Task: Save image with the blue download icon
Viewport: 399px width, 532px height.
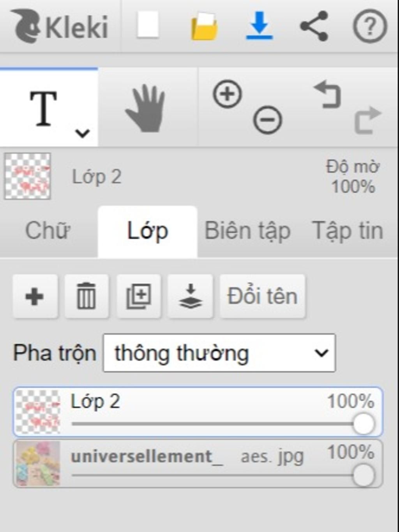Action: [x=259, y=26]
